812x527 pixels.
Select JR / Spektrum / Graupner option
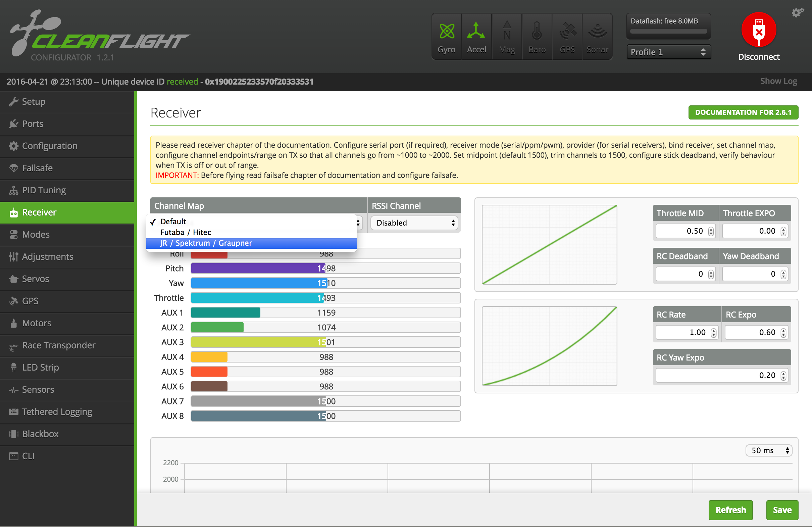[x=206, y=243]
